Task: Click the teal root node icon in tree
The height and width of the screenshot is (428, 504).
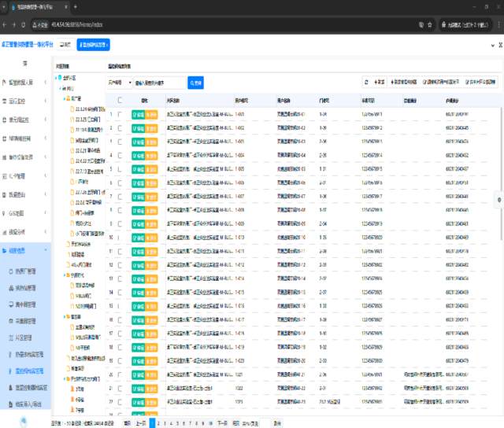Action: (x=60, y=78)
